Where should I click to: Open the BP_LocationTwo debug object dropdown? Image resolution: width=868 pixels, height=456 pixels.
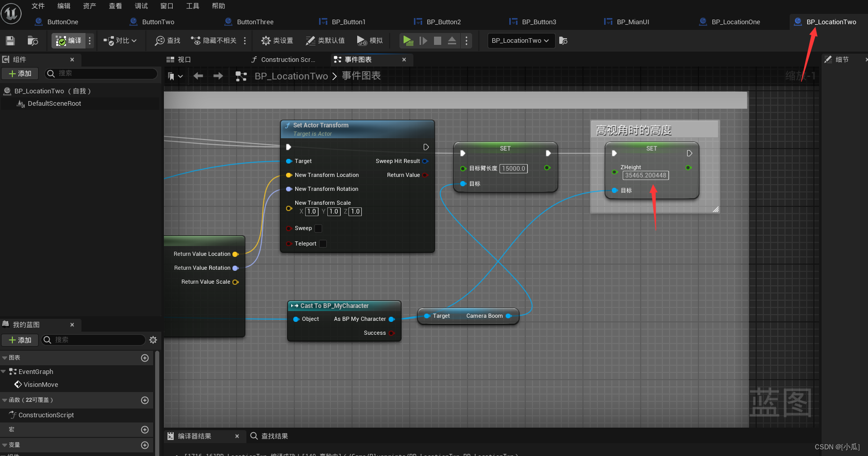(x=521, y=41)
